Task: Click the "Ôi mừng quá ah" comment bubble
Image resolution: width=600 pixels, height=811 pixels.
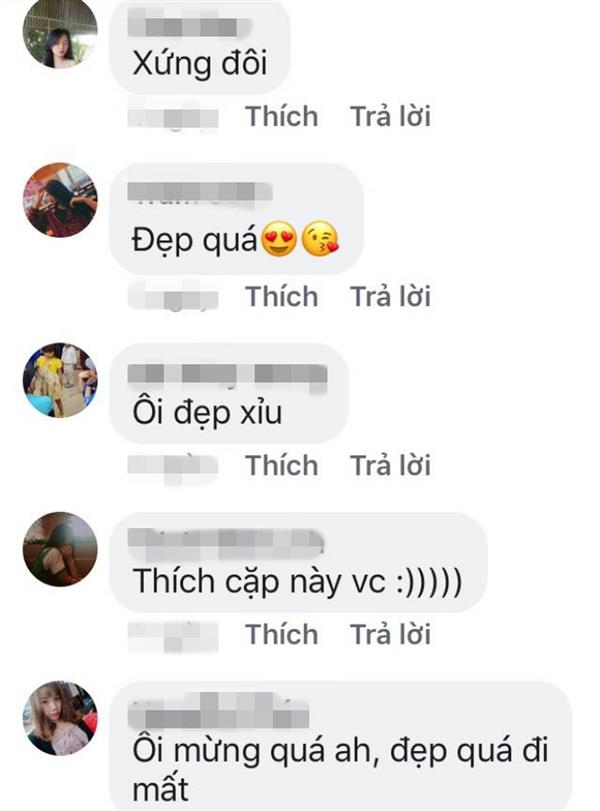Action: 341,747
